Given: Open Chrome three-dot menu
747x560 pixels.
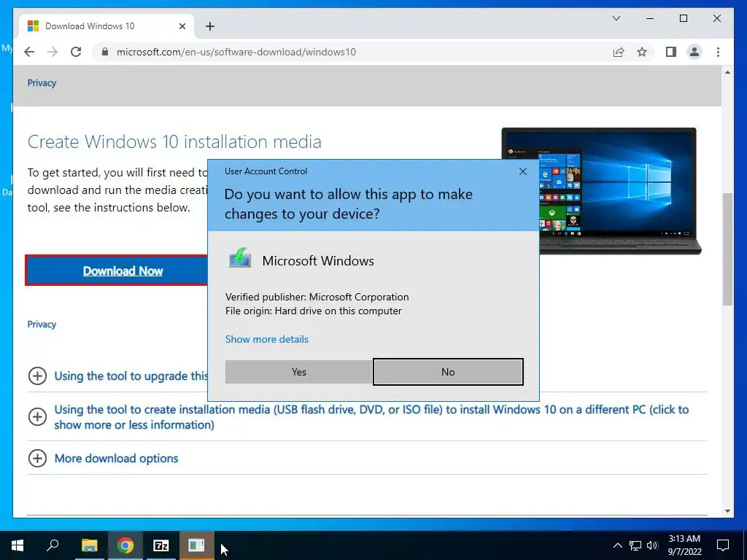Looking at the screenshot, I should (x=718, y=52).
